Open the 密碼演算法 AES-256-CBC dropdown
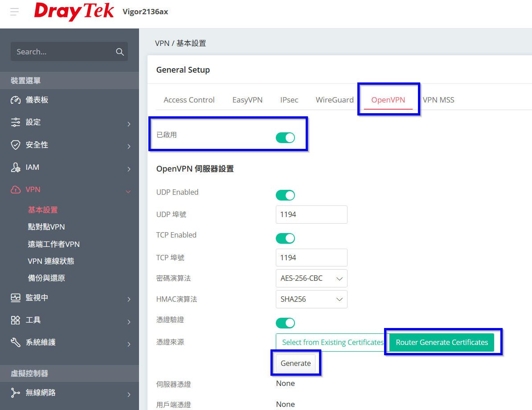 pyautogui.click(x=311, y=279)
